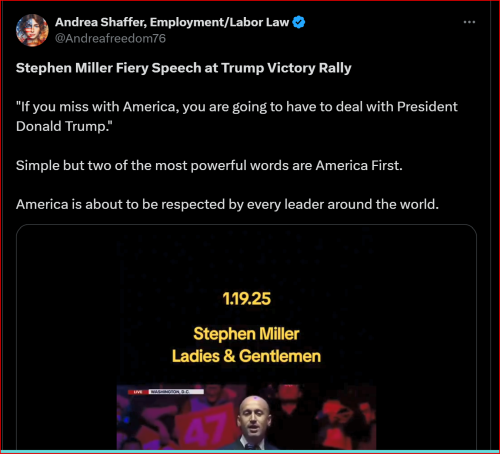Open the three-dot more options menu
The width and height of the screenshot is (500, 454).
pos(469,22)
